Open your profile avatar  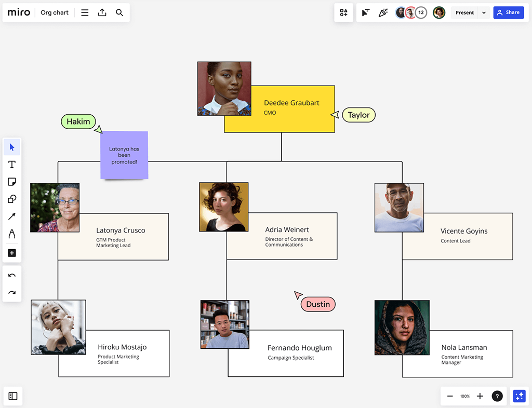[x=439, y=12]
